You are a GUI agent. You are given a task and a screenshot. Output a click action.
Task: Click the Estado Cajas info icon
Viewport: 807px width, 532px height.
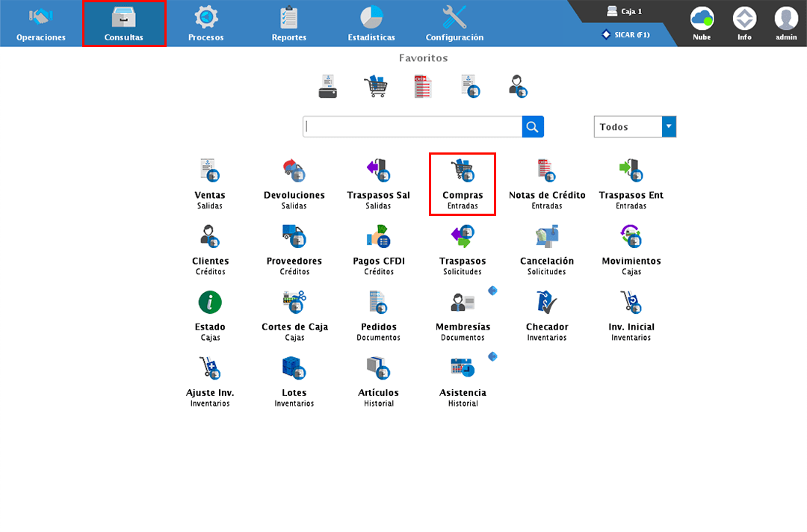(x=210, y=303)
